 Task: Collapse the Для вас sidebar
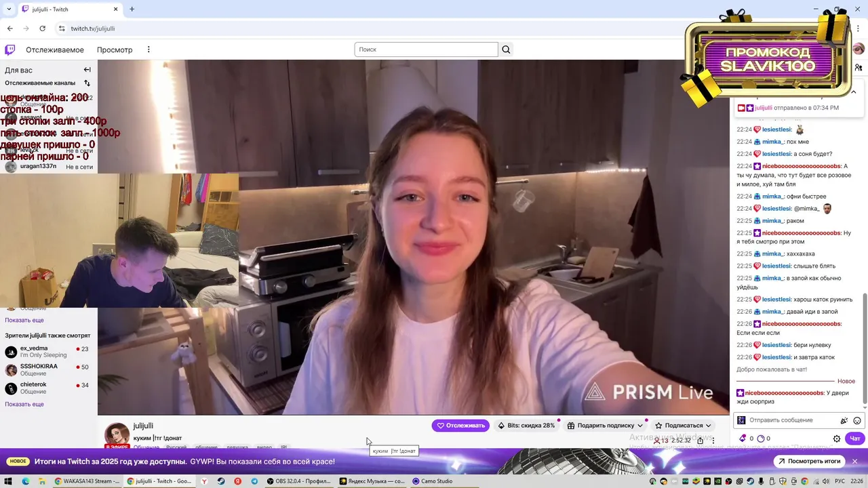coord(87,70)
